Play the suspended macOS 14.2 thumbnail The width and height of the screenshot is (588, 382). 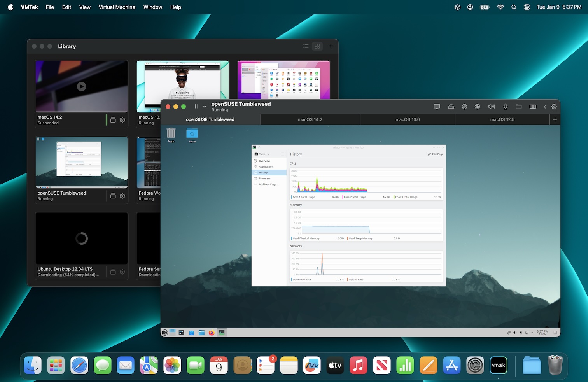click(82, 86)
